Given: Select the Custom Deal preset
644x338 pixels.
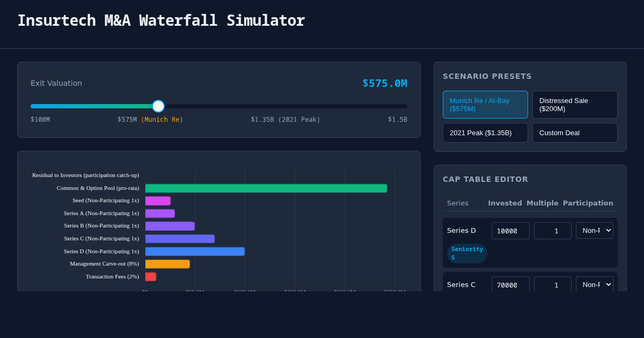Looking at the screenshot, I should pyautogui.click(x=575, y=133).
